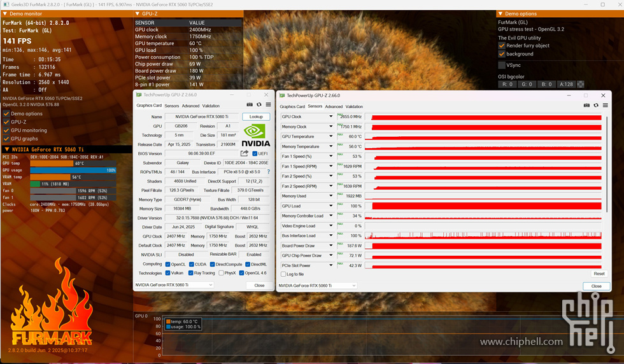Open Memory Used sensor dropdown arrow
624x364 pixels.
click(330, 196)
